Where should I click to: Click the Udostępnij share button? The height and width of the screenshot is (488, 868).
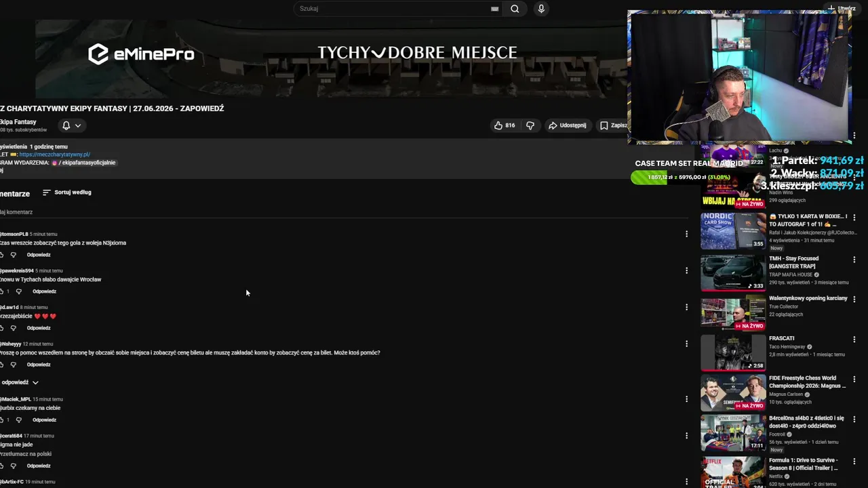[567, 125]
